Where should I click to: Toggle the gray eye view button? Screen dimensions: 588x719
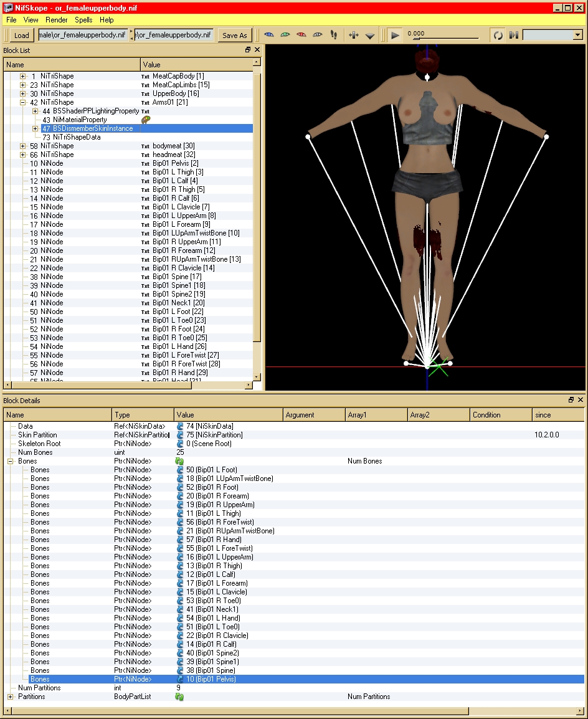point(317,35)
